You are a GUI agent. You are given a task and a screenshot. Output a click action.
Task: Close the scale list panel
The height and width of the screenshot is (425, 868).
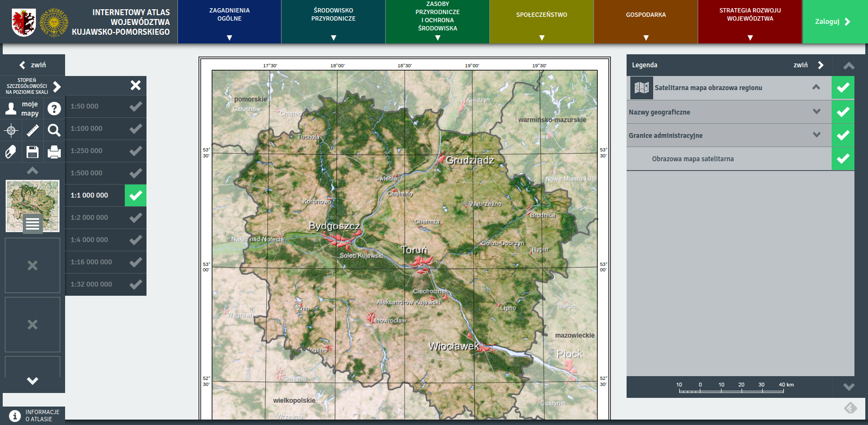tap(136, 85)
